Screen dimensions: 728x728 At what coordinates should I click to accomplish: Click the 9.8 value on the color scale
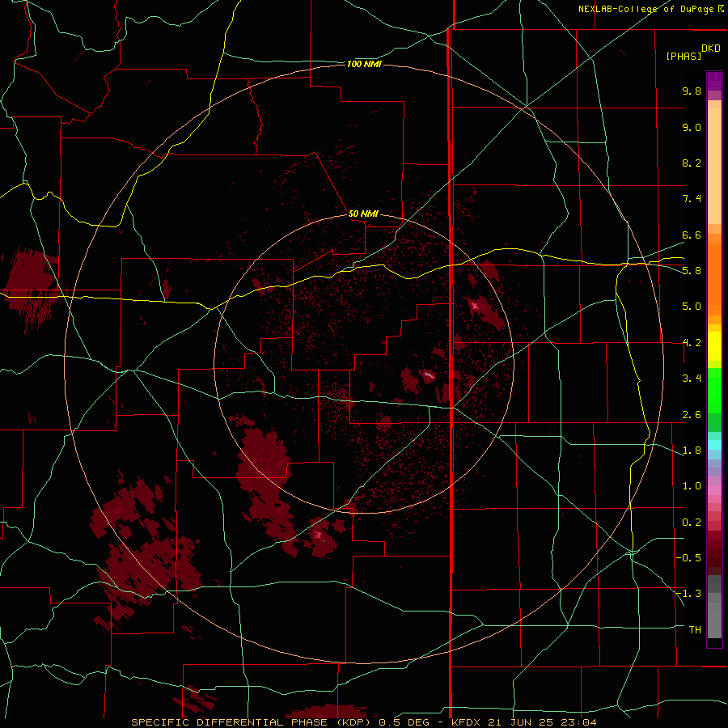pos(692,91)
